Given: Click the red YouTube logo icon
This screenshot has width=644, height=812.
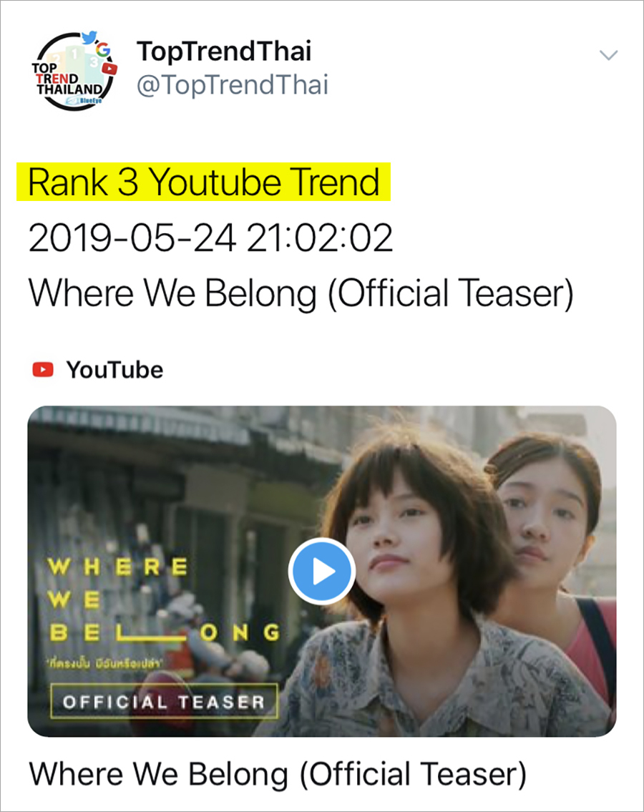Looking at the screenshot, I should (x=43, y=370).
